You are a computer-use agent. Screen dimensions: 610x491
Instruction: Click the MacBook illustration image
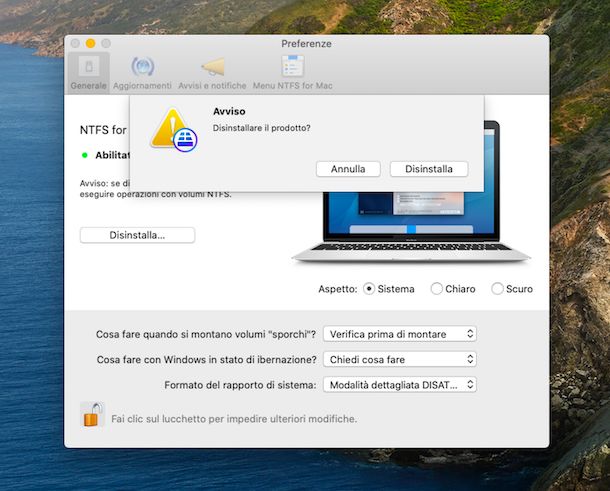click(x=412, y=226)
